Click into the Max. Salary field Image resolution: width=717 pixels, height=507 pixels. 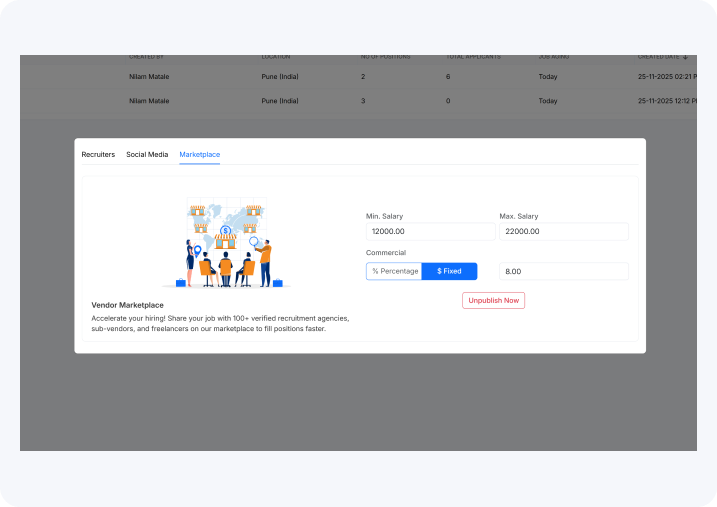point(563,231)
